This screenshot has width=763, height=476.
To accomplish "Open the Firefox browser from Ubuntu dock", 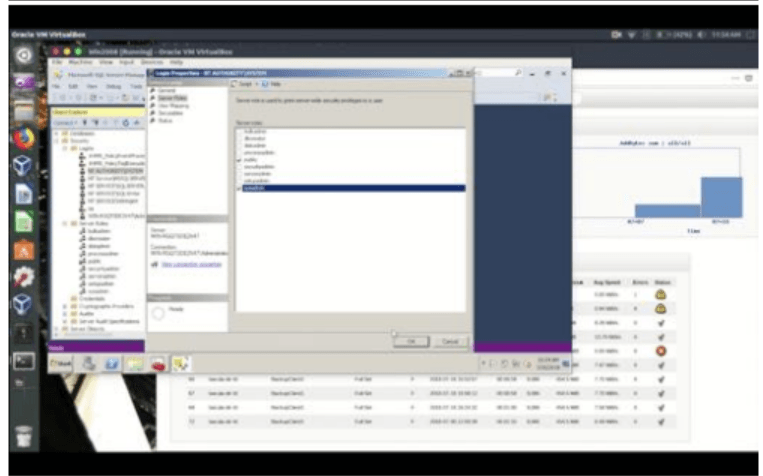I will click(23, 139).
